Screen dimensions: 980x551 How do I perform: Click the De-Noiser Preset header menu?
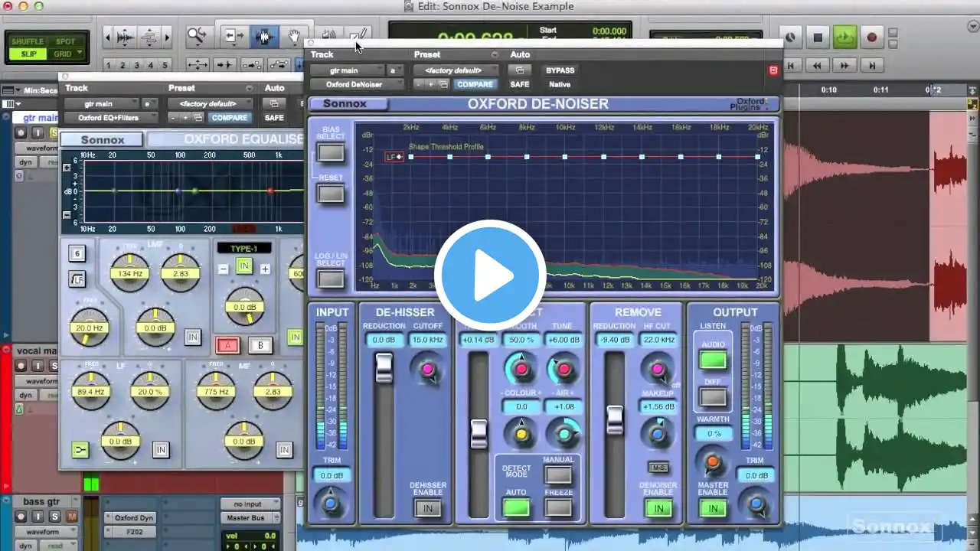427,54
